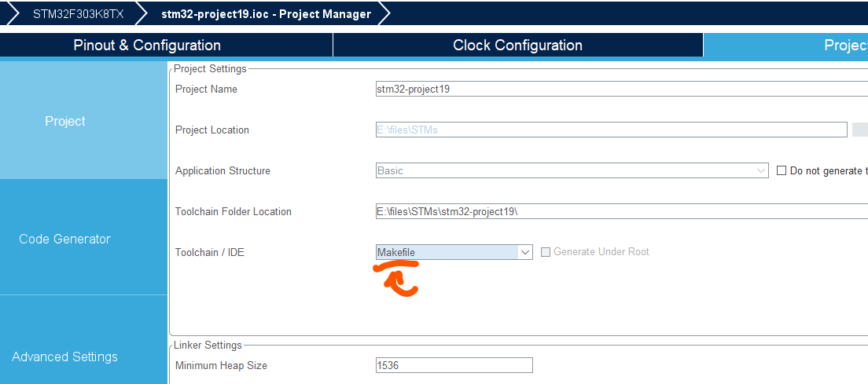Viewport: 868px width, 384px height.
Task: Go to Advanced Settings section
Action: click(65, 357)
